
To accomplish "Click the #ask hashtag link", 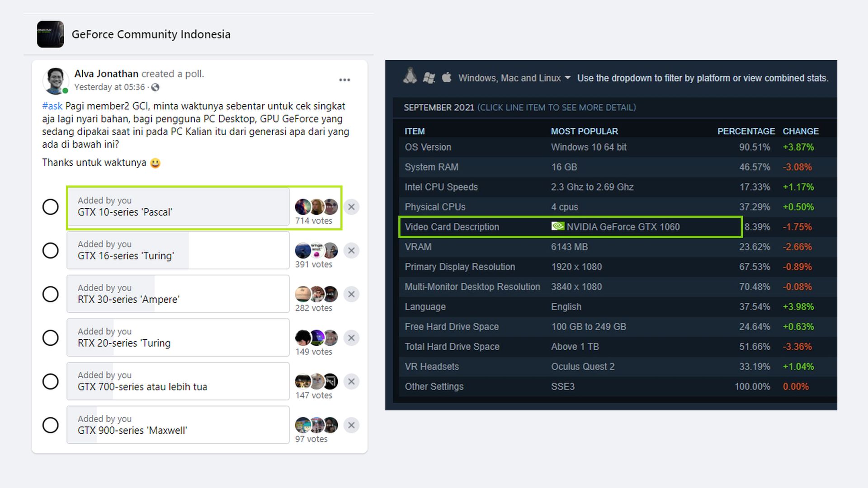I will 52,106.
